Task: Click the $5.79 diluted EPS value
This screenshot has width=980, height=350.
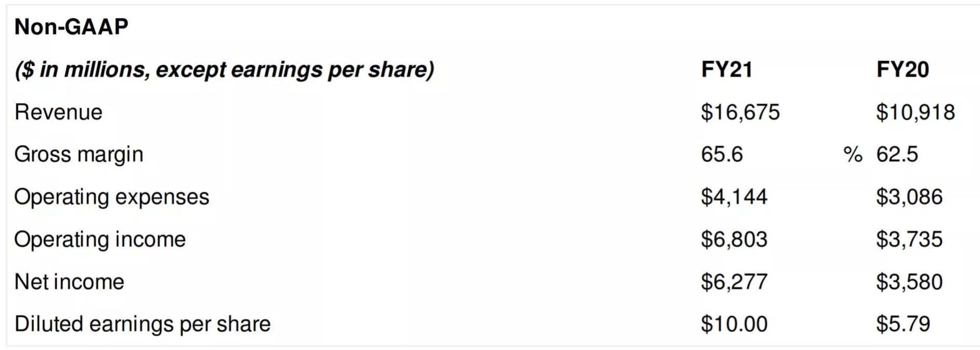Action: tap(903, 324)
